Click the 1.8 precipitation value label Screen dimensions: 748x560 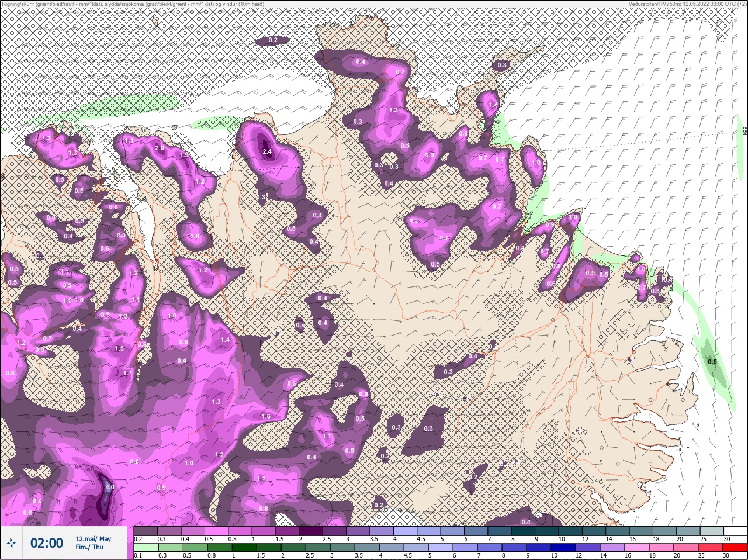click(120, 348)
